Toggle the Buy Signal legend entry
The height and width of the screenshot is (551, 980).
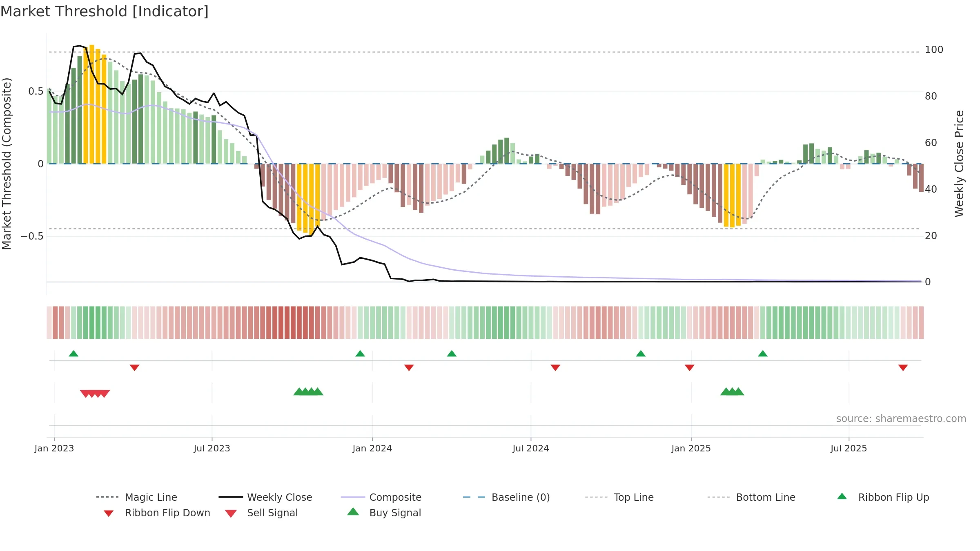coord(384,513)
